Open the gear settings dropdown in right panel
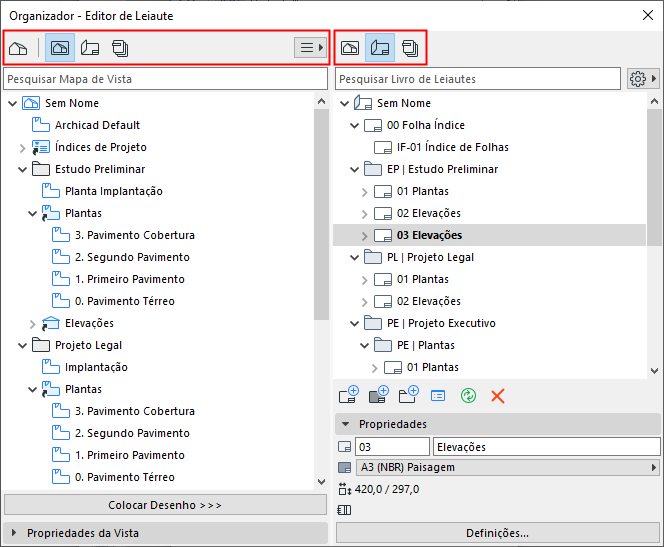Screen dimensions: 664x547 click(643, 79)
